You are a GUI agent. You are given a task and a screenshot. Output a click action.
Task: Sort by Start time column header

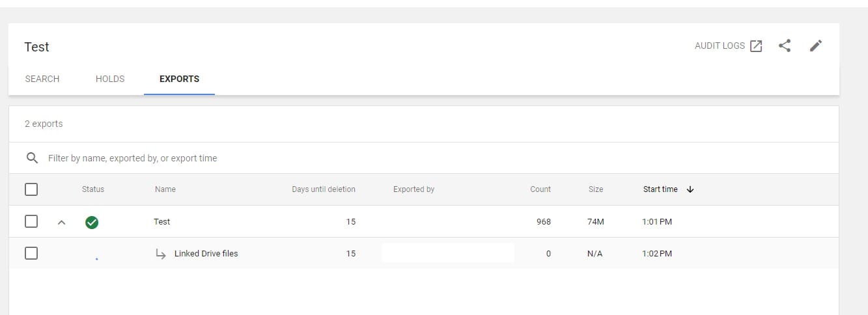click(660, 189)
